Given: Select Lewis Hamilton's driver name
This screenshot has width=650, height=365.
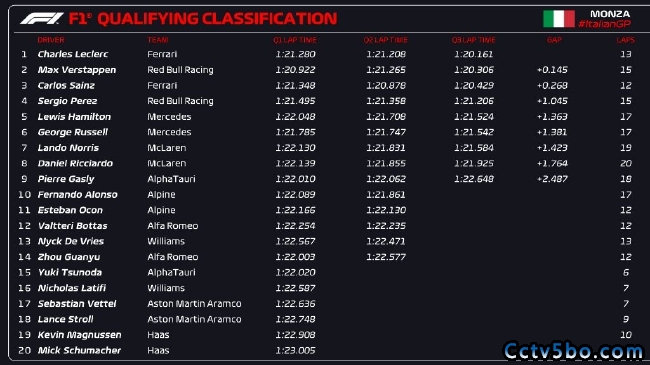Looking at the screenshot, I should tap(74, 117).
